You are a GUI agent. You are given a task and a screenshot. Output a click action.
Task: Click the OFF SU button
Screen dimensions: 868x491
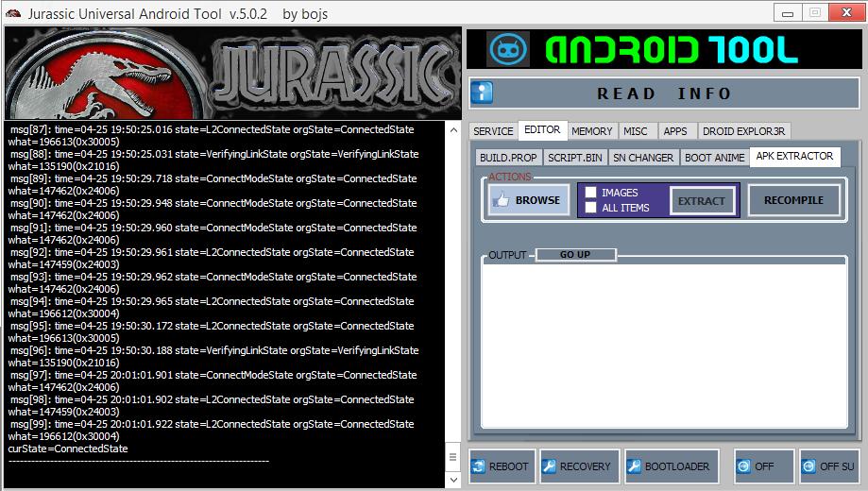coord(828,466)
